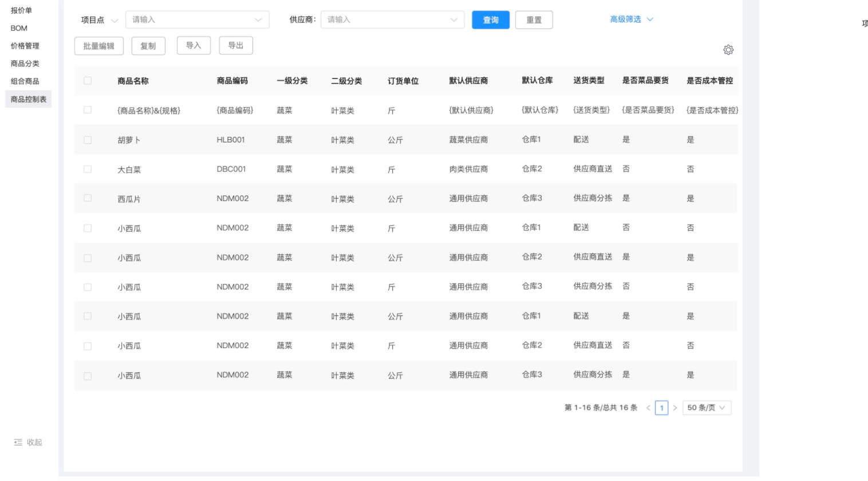Screen dimensions: 868x481
Task: Open the 供应商 请输入 combo box
Action: 393,19
